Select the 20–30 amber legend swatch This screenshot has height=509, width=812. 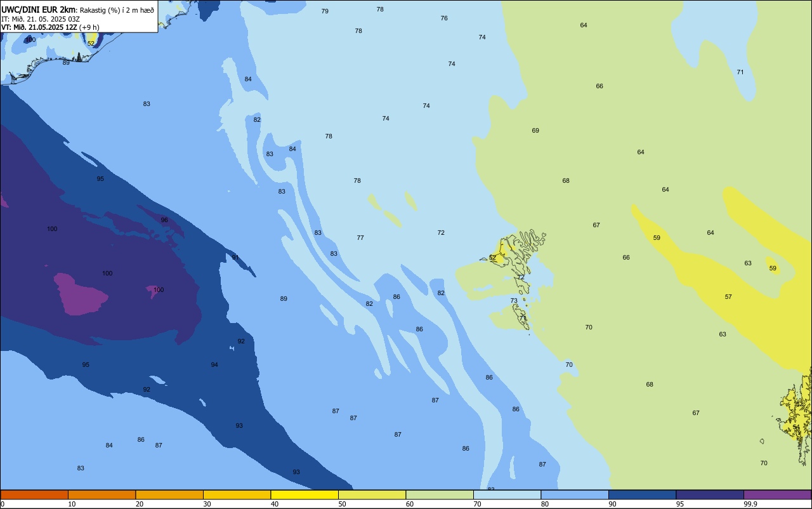[169, 494]
